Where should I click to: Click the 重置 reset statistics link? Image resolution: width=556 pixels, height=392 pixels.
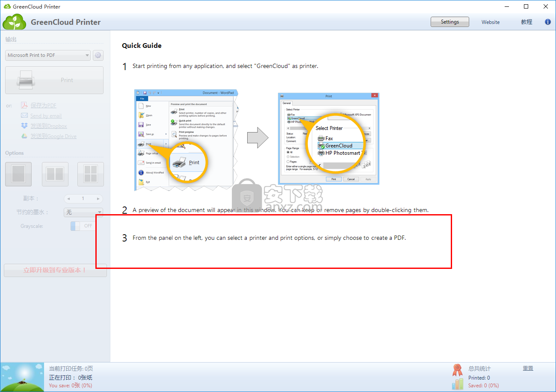(x=528, y=368)
